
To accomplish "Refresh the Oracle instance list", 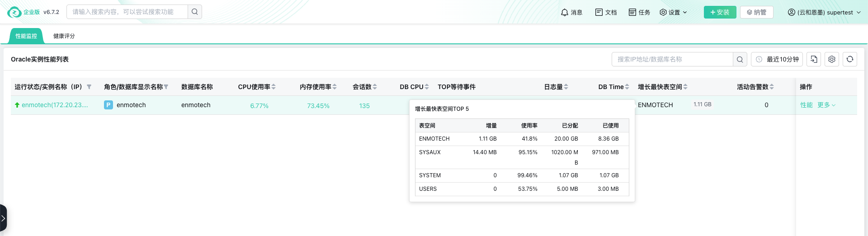I will [850, 59].
